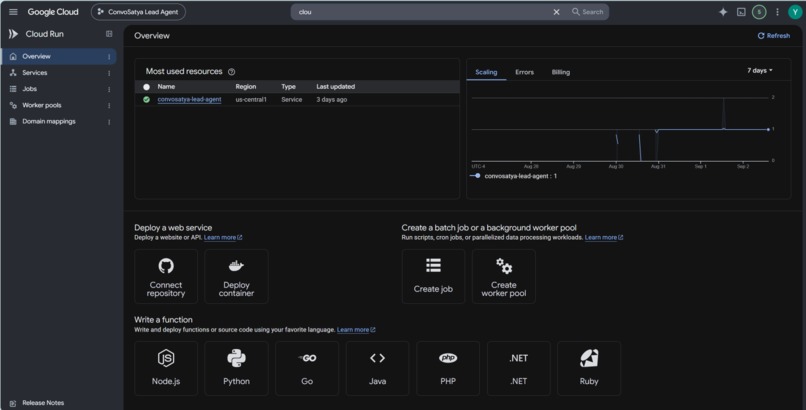
Task: Click the status circle in the table header
Action: pos(146,87)
